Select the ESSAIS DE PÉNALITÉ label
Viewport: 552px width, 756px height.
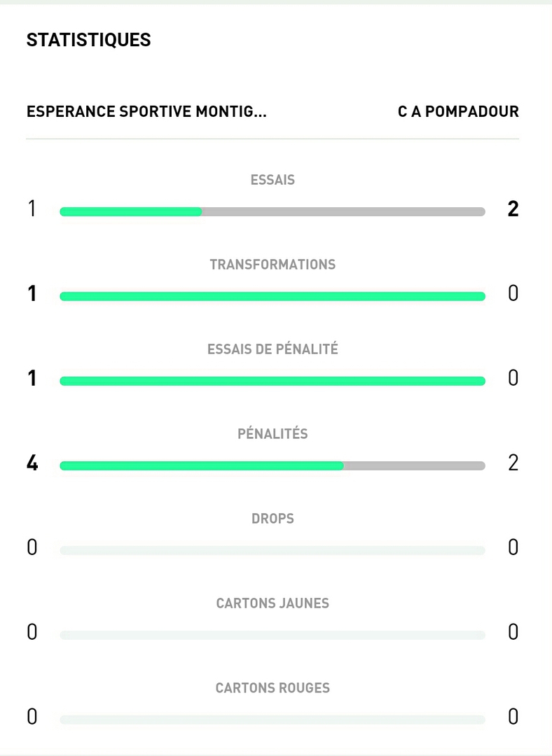272,349
